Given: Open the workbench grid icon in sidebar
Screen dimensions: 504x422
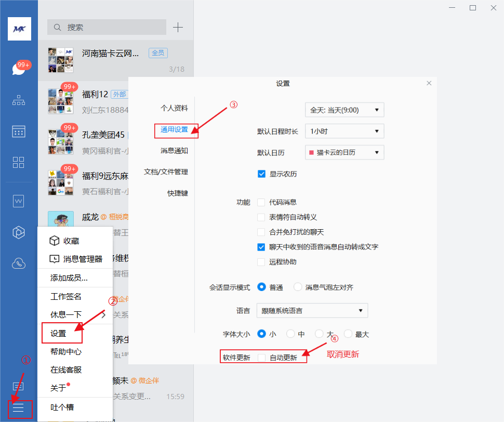Looking at the screenshot, I should (18, 162).
